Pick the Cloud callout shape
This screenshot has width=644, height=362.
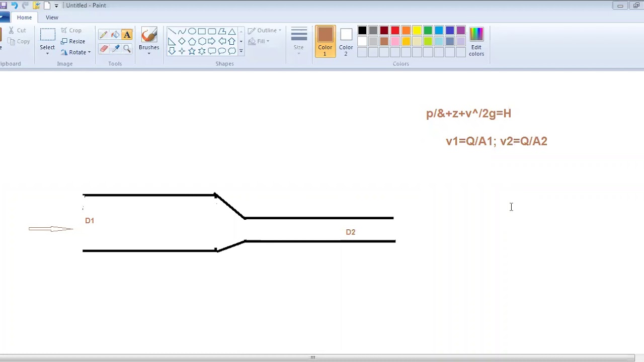(232, 51)
